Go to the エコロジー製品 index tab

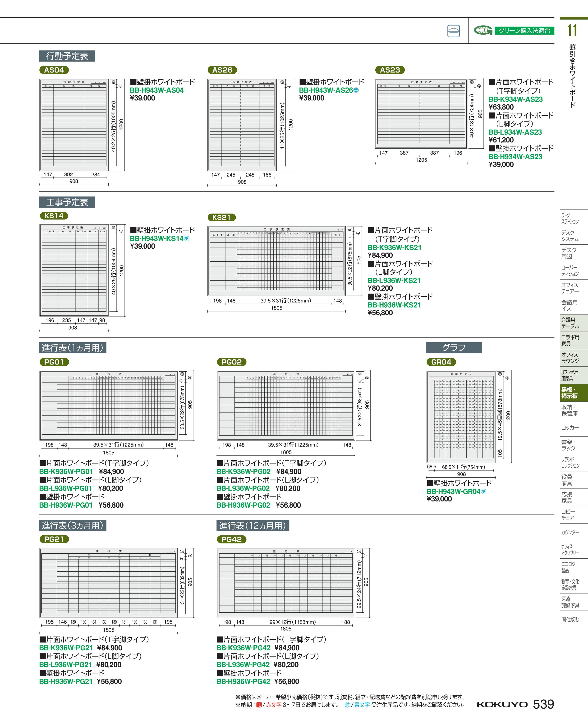click(x=574, y=567)
